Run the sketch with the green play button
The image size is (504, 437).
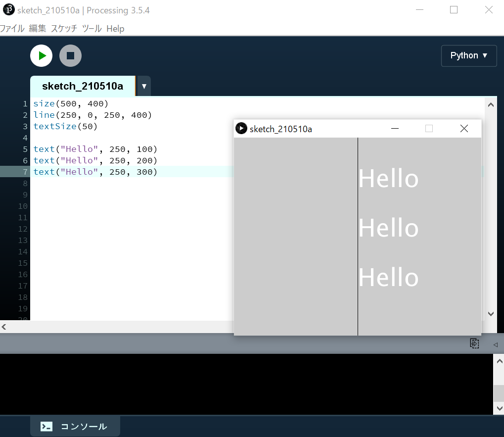(41, 55)
